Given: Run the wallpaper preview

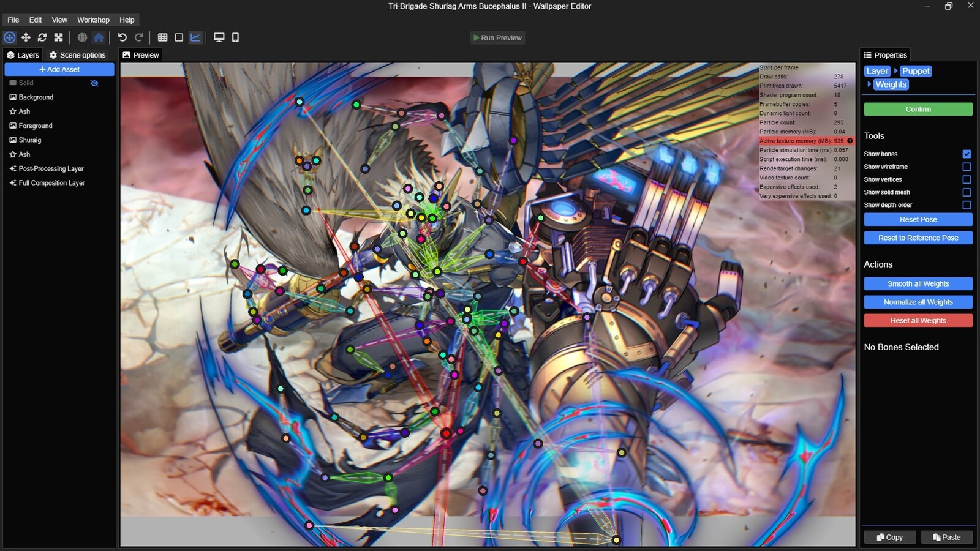Looking at the screenshot, I should [497, 38].
